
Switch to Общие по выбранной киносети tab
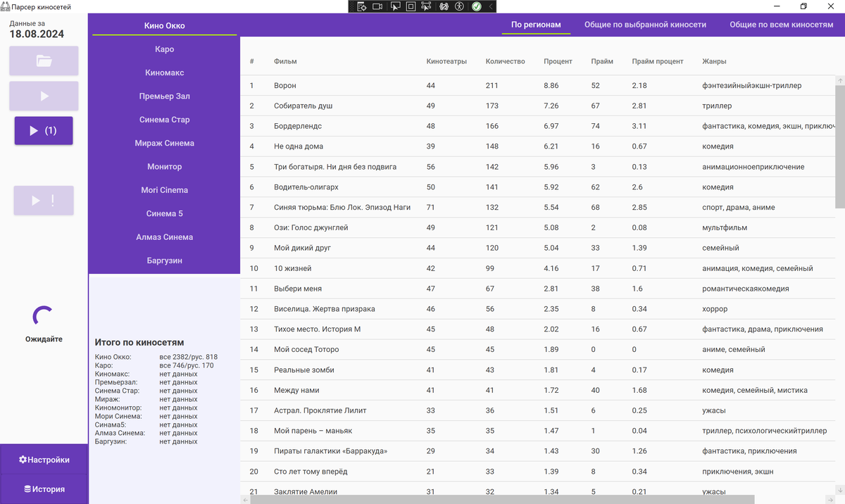645,25
